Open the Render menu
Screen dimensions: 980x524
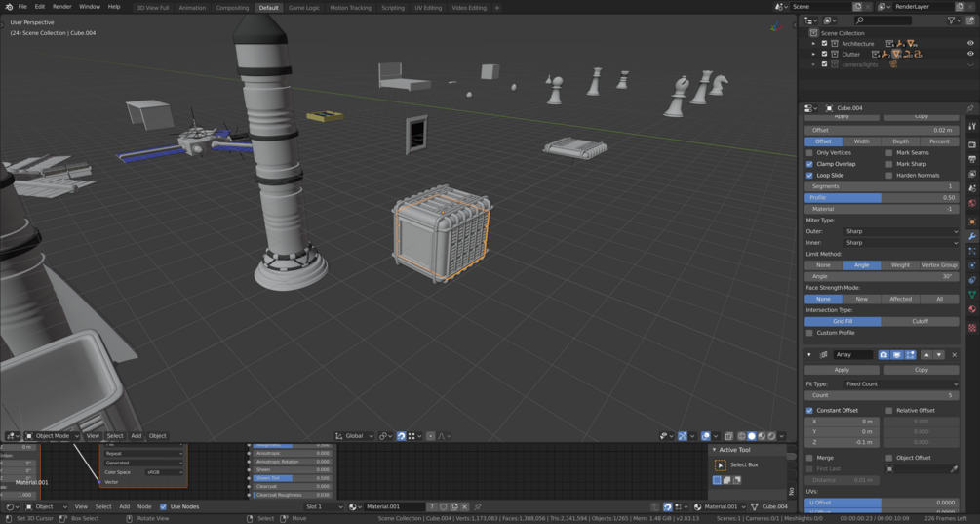61,6
